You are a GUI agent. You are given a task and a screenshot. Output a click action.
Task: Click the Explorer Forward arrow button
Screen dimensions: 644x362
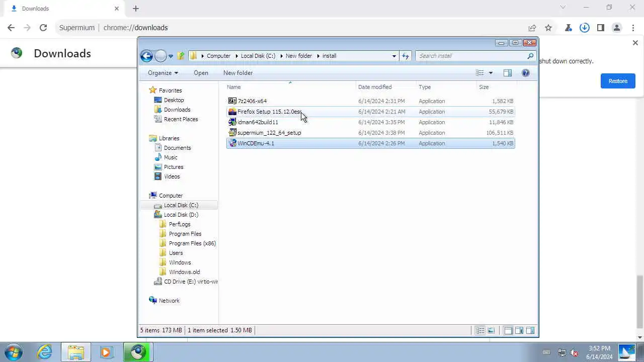coord(160,56)
